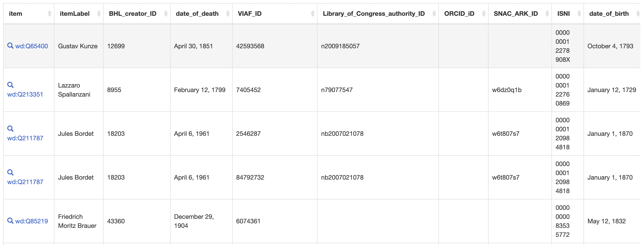Click sort arrows in itemLabel column header

pos(99,14)
